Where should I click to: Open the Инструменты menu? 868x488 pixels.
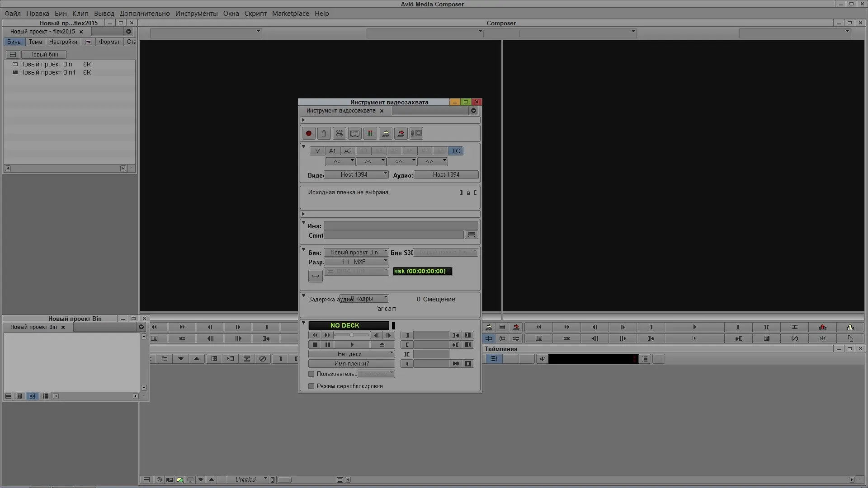[x=196, y=14]
